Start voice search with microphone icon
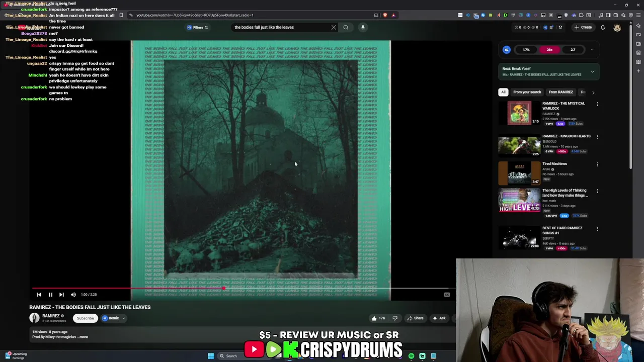Viewport: 644px width, 362px height. click(363, 27)
